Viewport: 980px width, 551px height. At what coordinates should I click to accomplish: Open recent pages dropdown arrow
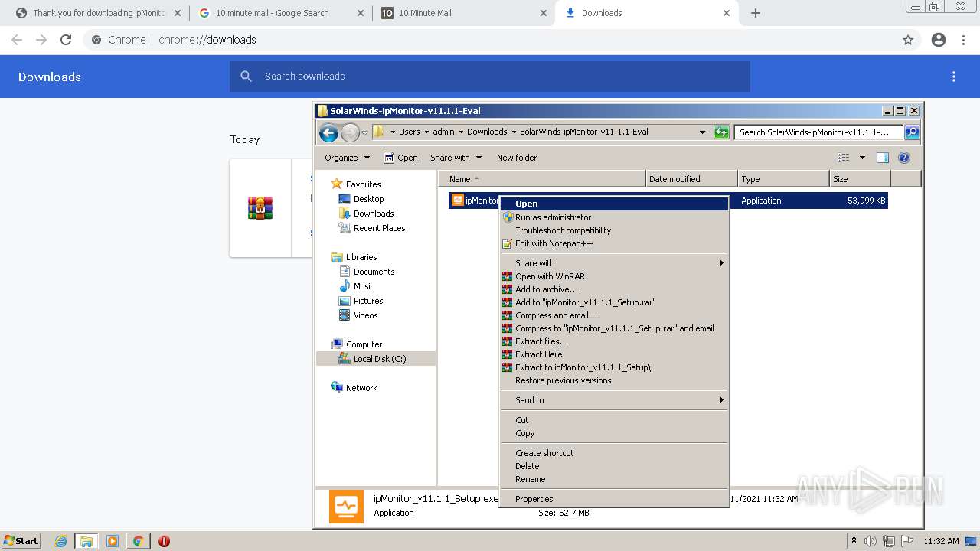(x=364, y=132)
